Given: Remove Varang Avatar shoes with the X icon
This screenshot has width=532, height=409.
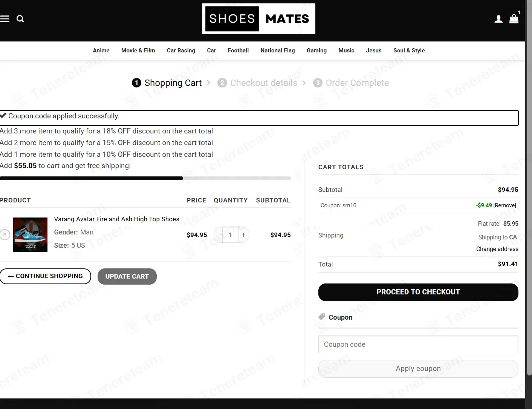Looking at the screenshot, I should [x=5, y=234].
